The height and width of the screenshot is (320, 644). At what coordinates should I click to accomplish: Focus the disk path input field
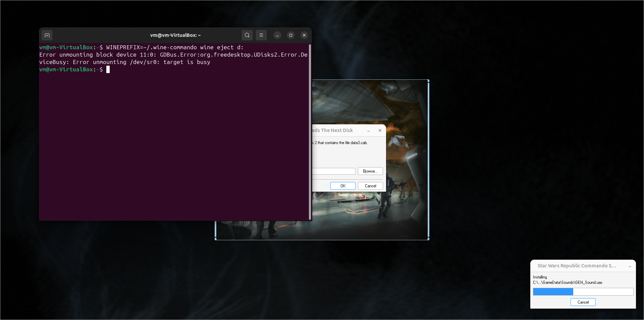(x=333, y=171)
